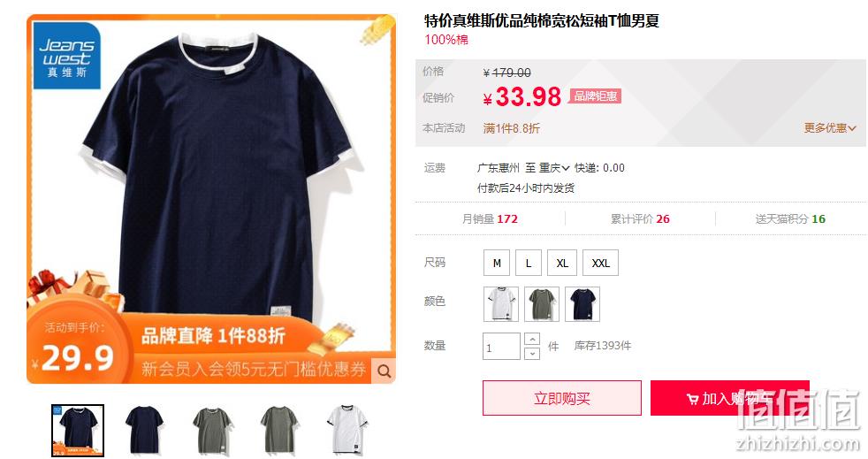868x459 pixels.
Task: Show the white shirt thumbnail image
Action: [346, 430]
